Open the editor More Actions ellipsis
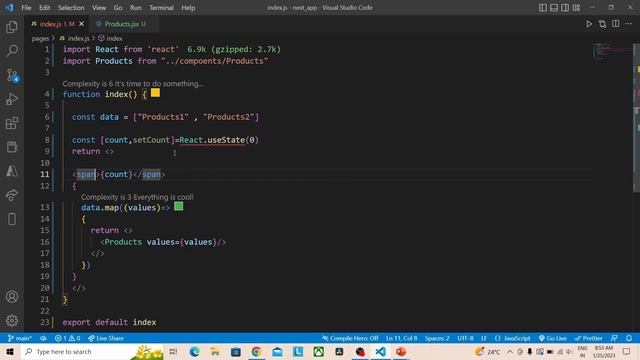The image size is (640, 360). click(629, 24)
